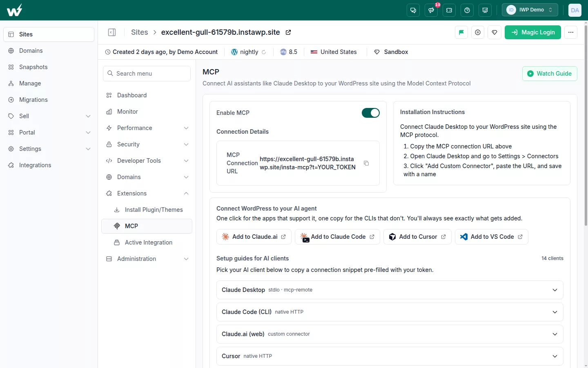This screenshot has height=368, width=588.
Task: Disable the Enable MCP toggle
Action: (x=371, y=113)
